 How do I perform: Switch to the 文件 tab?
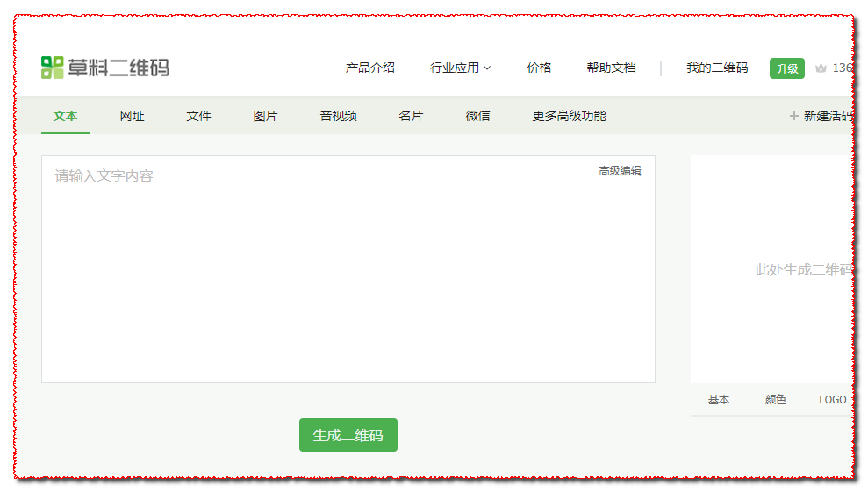coord(199,116)
